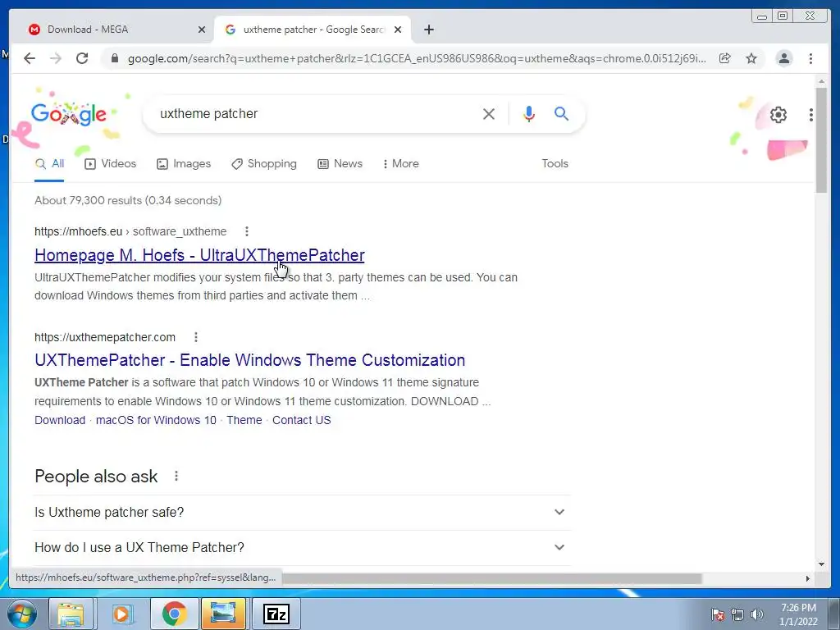Open search Tools options
The image size is (840, 630).
(x=555, y=164)
